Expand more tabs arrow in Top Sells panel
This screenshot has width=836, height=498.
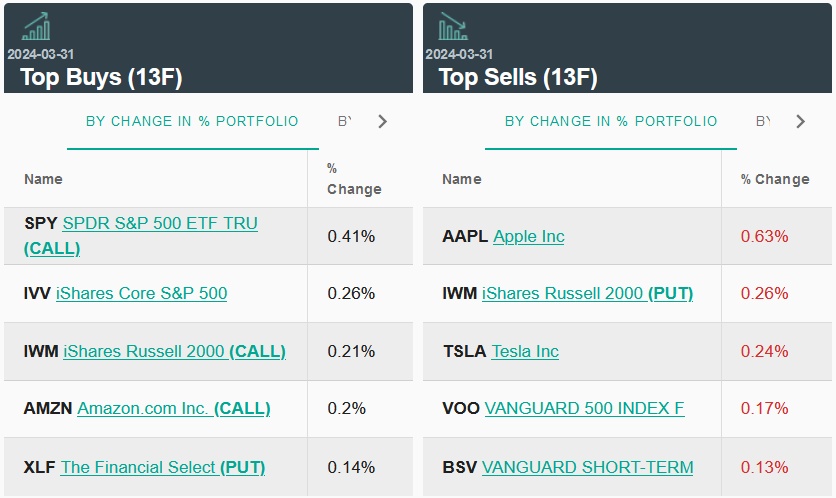tap(800, 121)
